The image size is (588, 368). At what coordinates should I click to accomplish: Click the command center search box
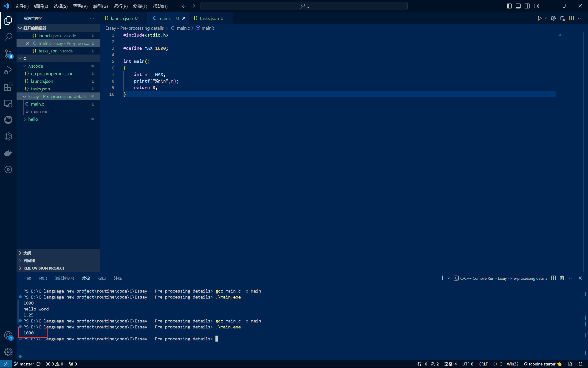(x=304, y=6)
